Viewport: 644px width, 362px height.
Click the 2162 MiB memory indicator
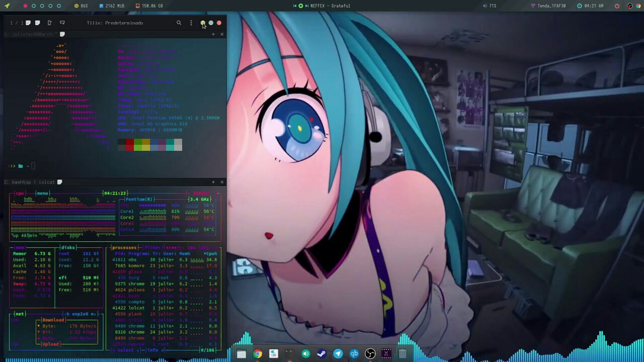click(x=111, y=6)
